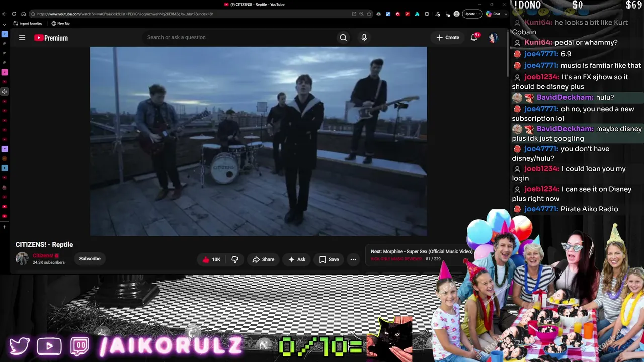
Task: Click the browser Update button
Action: (x=472, y=14)
